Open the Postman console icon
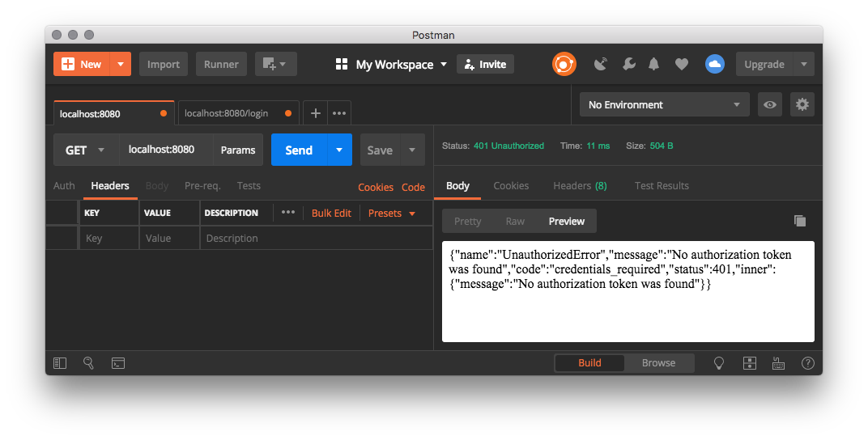The width and height of the screenshot is (868, 440). point(118,363)
